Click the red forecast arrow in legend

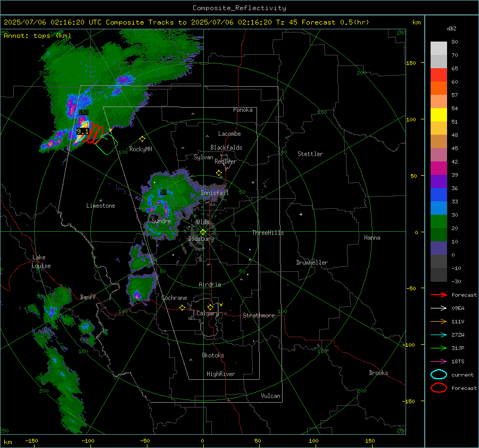(439, 295)
